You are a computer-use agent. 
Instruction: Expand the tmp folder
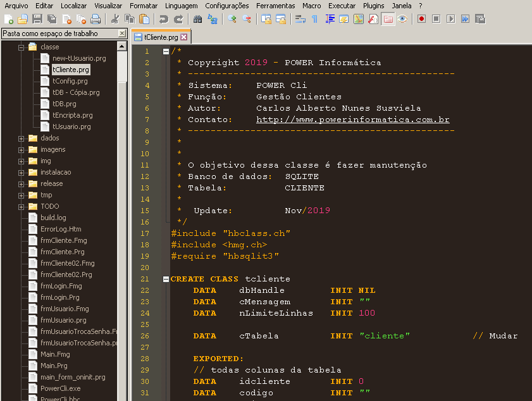pos(21,195)
